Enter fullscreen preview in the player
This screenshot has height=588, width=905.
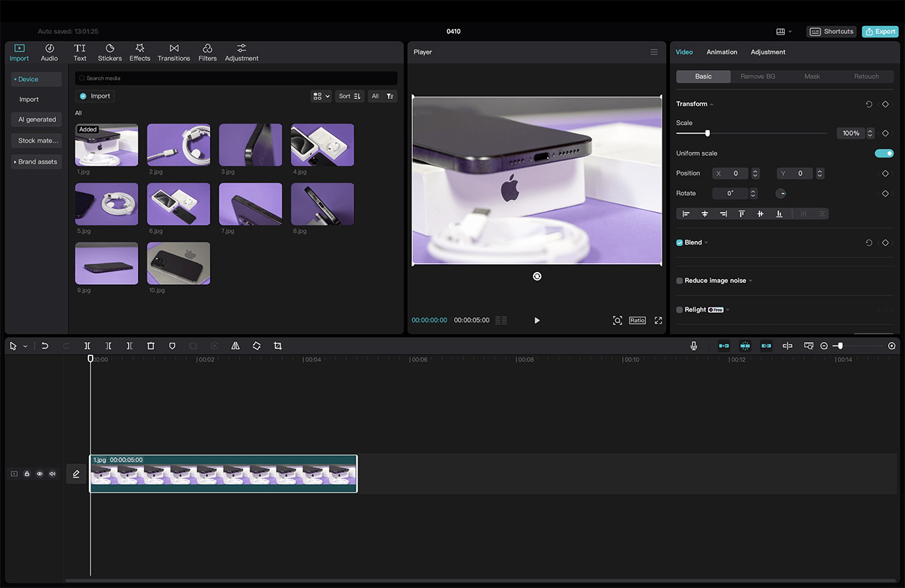(x=658, y=320)
